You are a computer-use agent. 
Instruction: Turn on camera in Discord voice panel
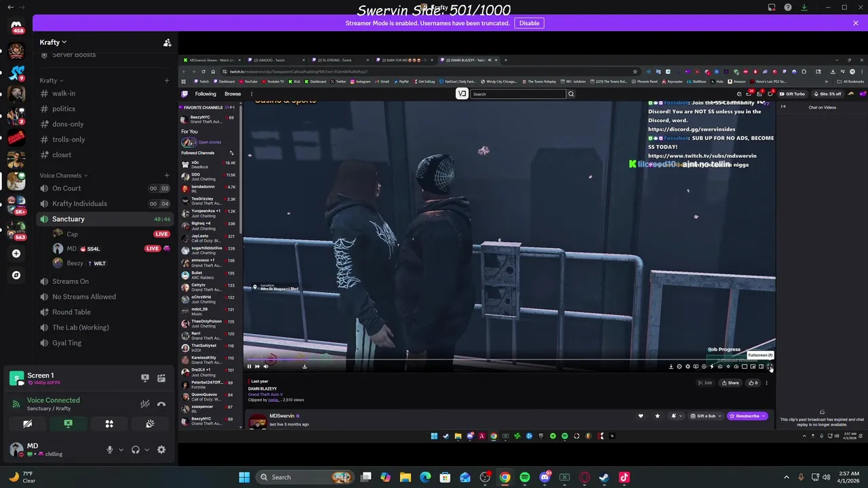click(27, 424)
